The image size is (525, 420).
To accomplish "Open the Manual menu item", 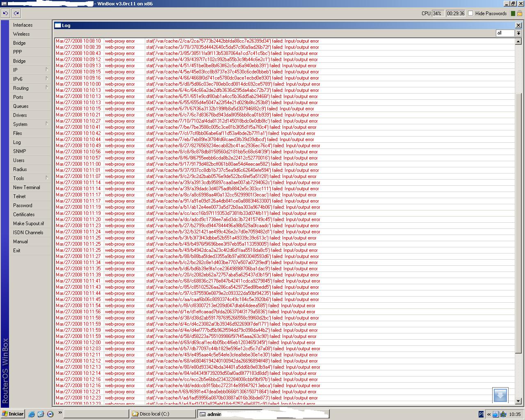I will pyautogui.click(x=31, y=242).
